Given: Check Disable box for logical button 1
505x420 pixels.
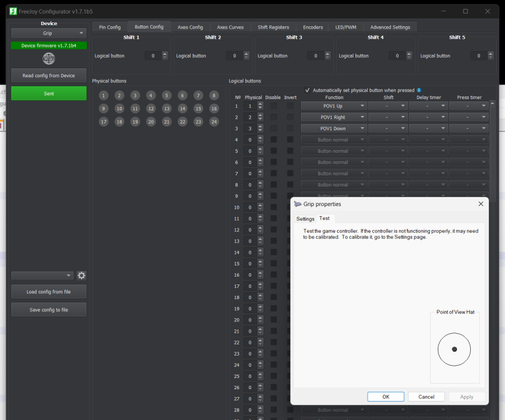Looking at the screenshot, I should 274,106.
